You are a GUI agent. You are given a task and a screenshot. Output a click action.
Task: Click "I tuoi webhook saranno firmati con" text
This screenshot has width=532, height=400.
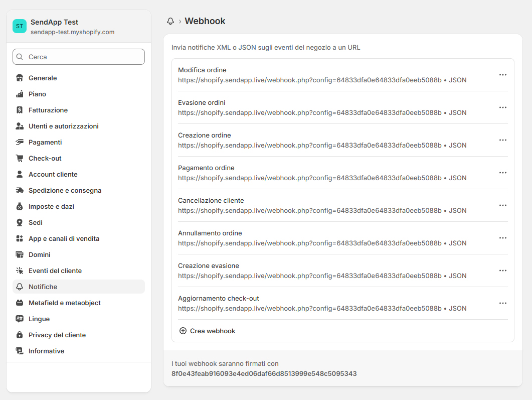click(x=225, y=364)
